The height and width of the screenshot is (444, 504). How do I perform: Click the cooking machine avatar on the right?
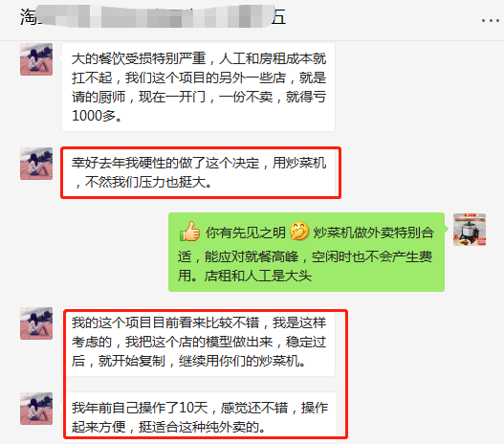pyautogui.click(x=470, y=230)
